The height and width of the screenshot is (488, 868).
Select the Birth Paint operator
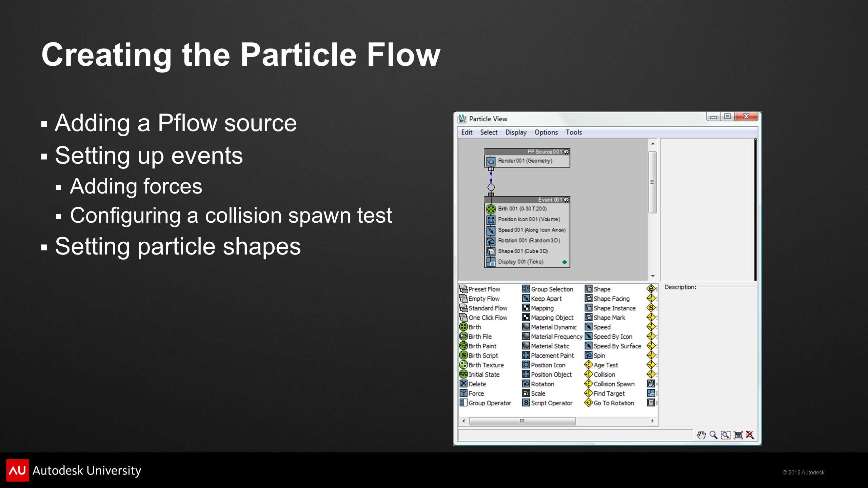(x=478, y=346)
